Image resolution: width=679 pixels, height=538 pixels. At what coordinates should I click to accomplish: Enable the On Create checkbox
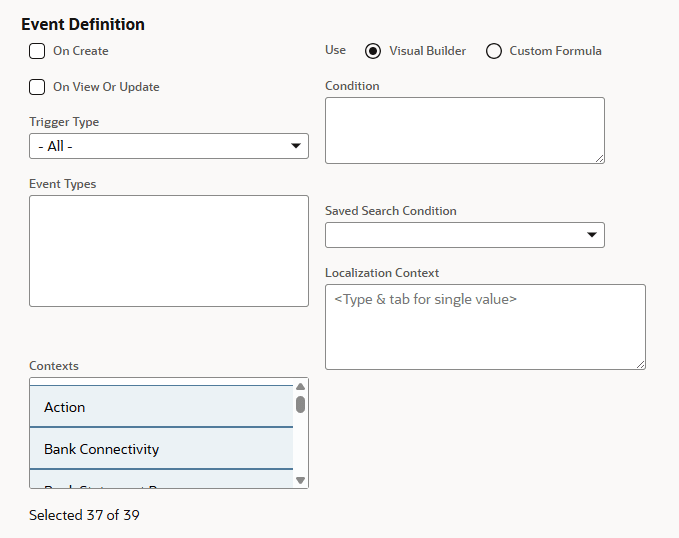(37, 51)
